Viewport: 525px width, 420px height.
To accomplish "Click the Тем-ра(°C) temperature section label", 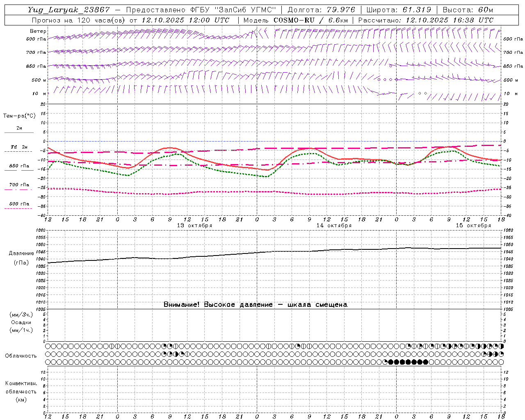I will 19,116.
